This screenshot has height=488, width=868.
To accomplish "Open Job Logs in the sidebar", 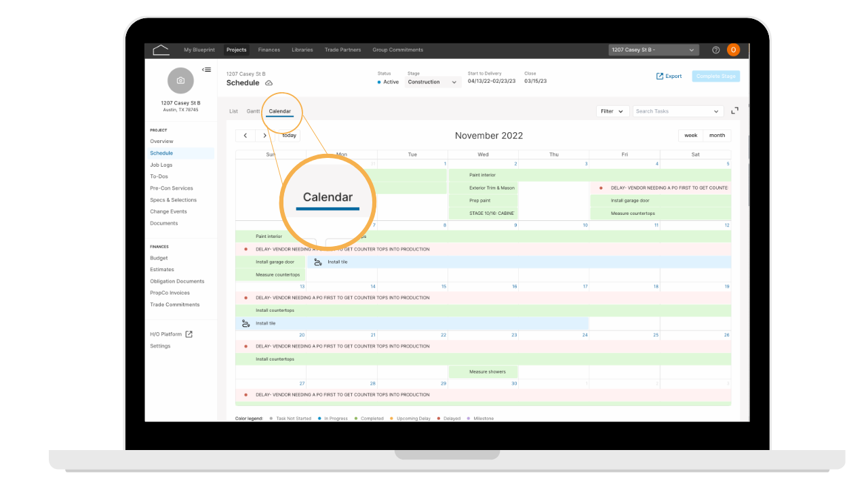I will 161,165.
